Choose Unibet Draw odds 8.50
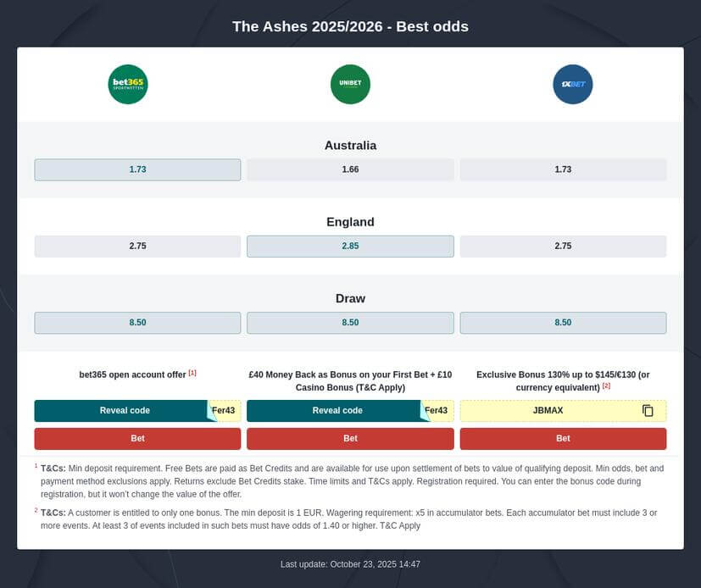This screenshot has width=701, height=588. click(x=350, y=323)
